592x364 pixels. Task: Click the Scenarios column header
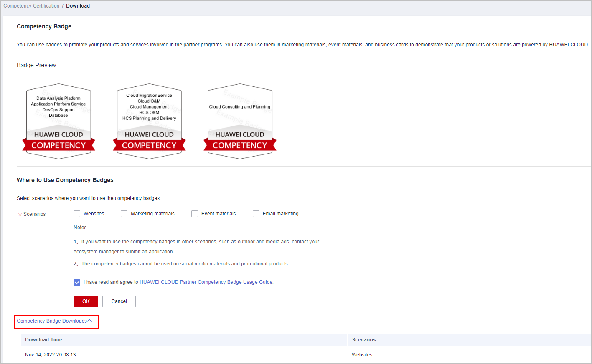(364, 340)
